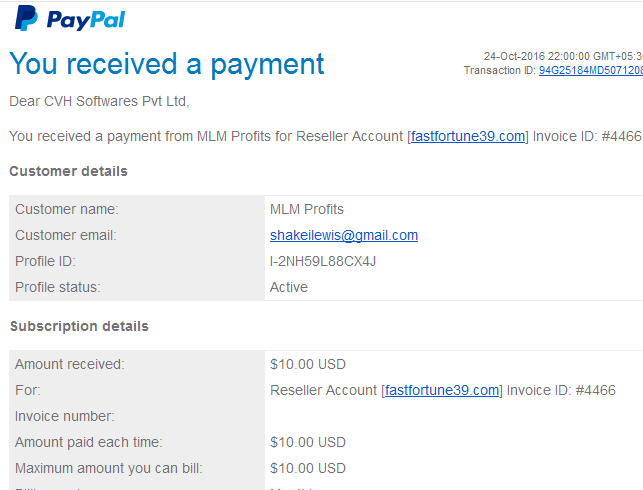Click the Profile status label
The image size is (643, 490).
coord(57,287)
